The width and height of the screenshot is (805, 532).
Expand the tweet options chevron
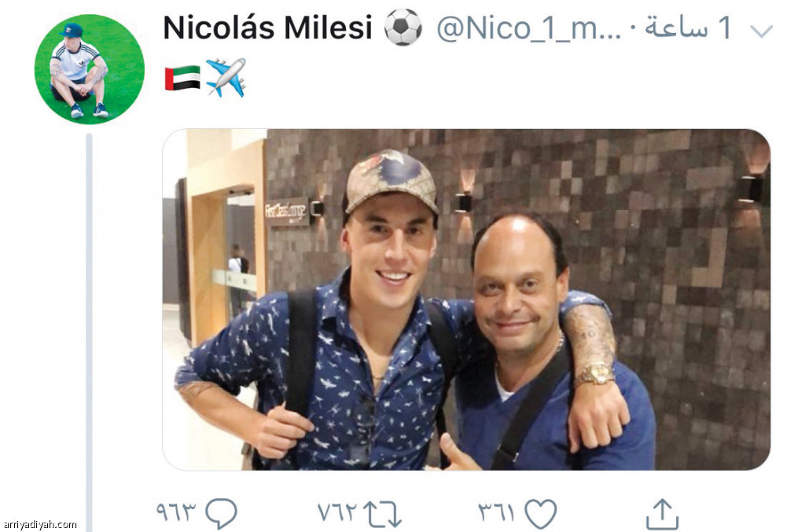[761, 31]
